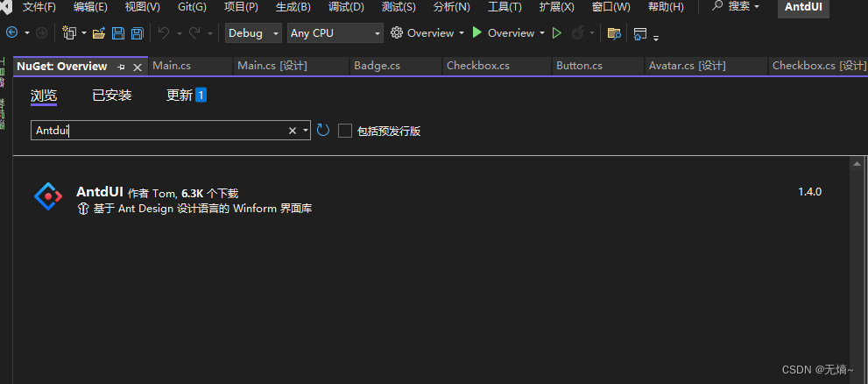Click the Navigate Forward arrow icon
The height and width of the screenshot is (384, 868).
click(41, 33)
